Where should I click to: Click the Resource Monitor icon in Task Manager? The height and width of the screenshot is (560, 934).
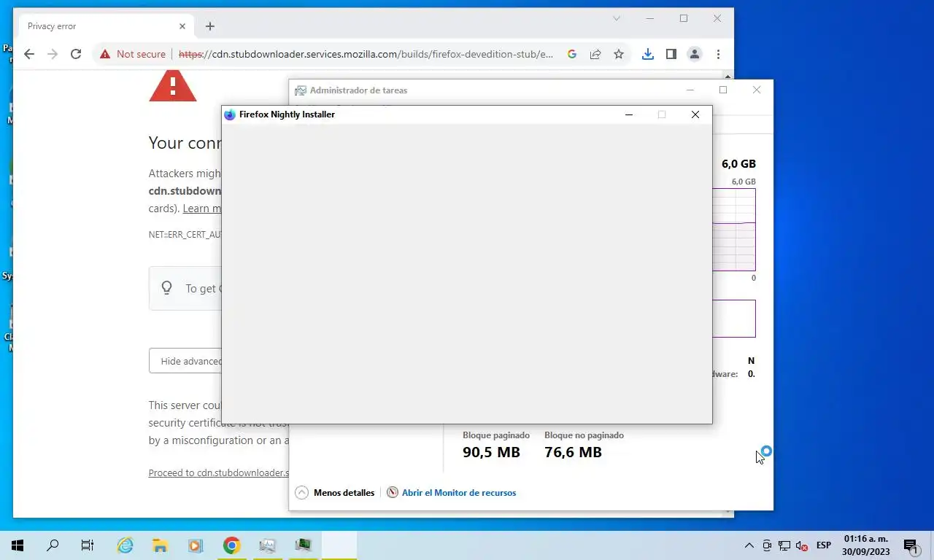point(393,493)
